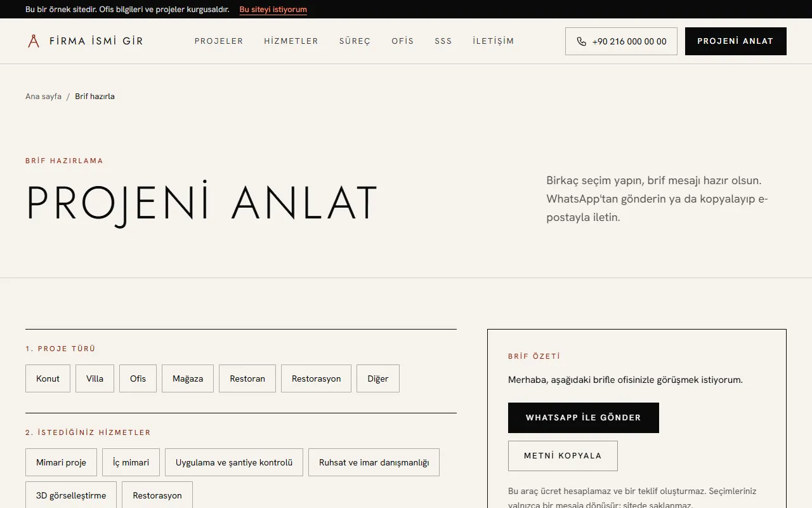Click the Metni Kopyala button

pyautogui.click(x=563, y=456)
